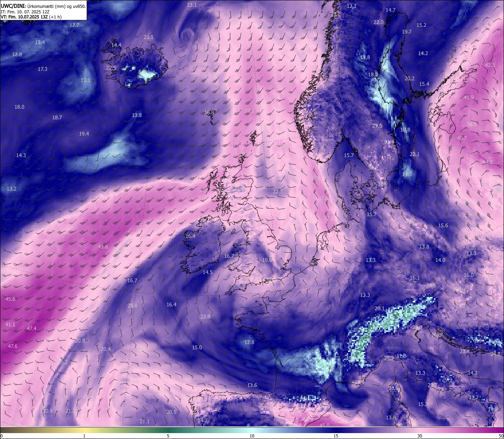Click the 22.5 value on Iceland's west coast
The height and width of the screenshot is (439, 504).
point(111,68)
